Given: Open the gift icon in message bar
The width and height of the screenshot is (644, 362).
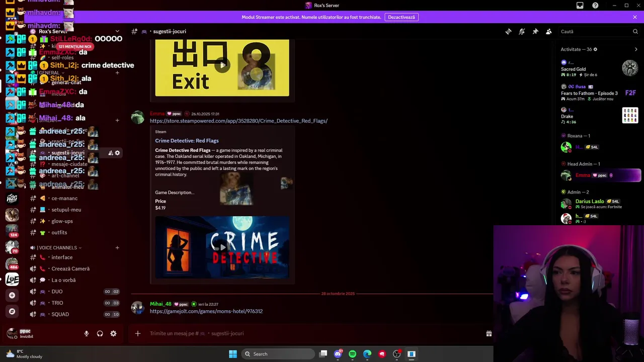Looking at the screenshot, I should click(489, 333).
